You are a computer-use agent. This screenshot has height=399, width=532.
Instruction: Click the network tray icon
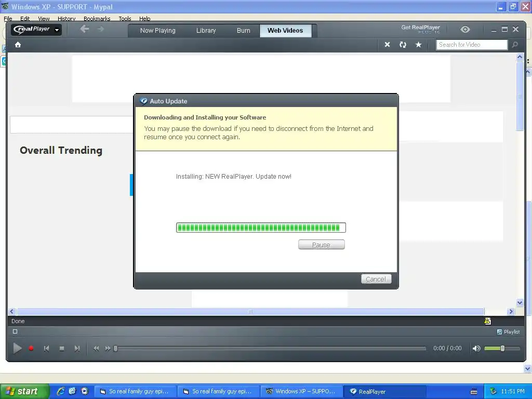494,391
